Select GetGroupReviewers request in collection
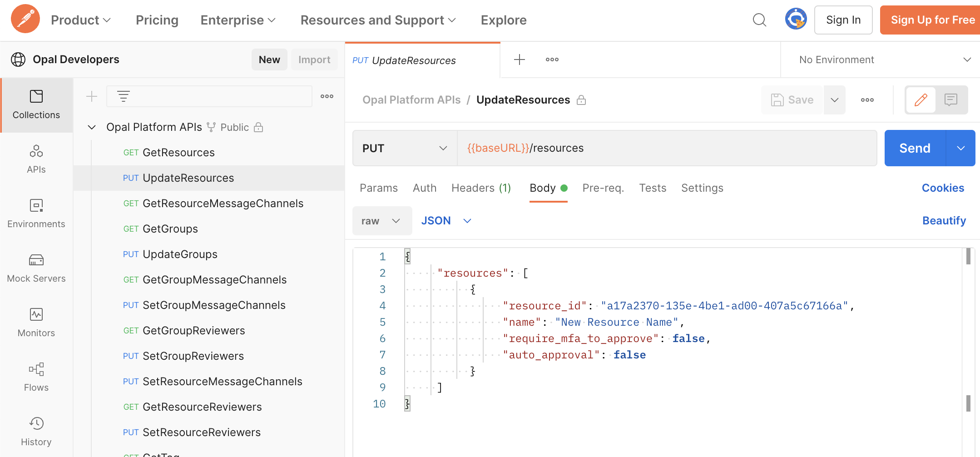The height and width of the screenshot is (457, 980). 193,331
